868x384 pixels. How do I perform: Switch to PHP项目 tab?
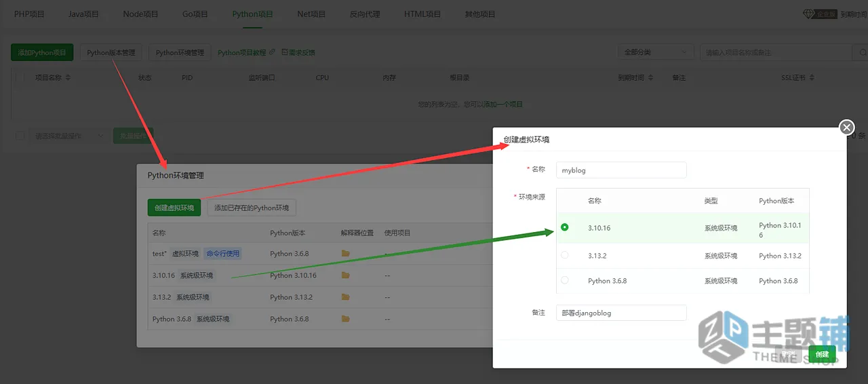(x=31, y=14)
